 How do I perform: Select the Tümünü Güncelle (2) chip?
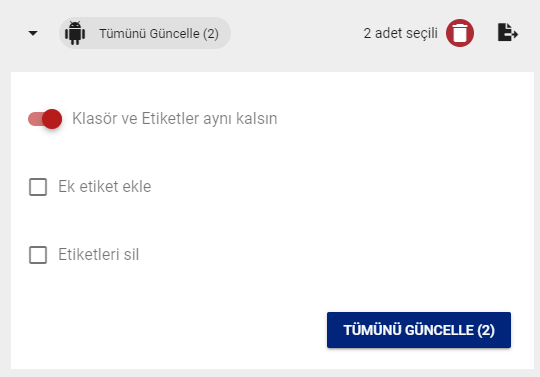pyautogui.click(x=145, y=33)
